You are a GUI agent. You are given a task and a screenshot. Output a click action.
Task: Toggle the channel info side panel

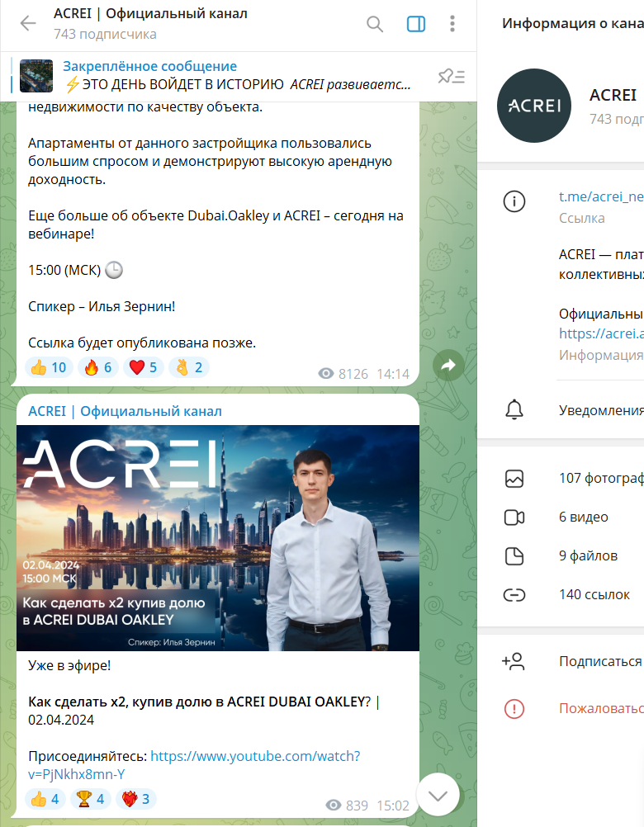[x=416, y=24]
